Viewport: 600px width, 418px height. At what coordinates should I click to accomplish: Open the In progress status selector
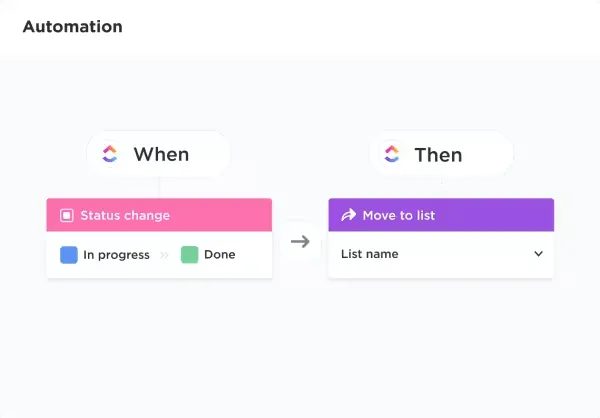[x=105, y=255]
